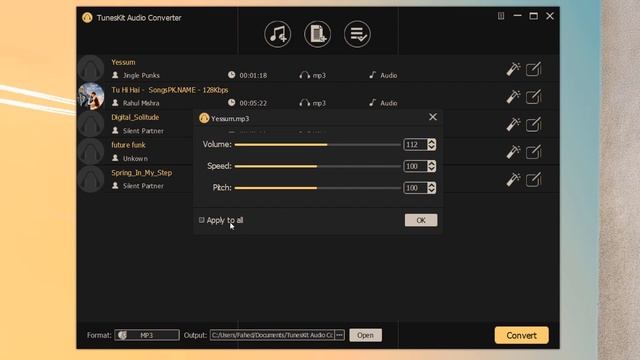Click the Open output folder button
Viewport: 640px width, 360px height.
point(365,335)
